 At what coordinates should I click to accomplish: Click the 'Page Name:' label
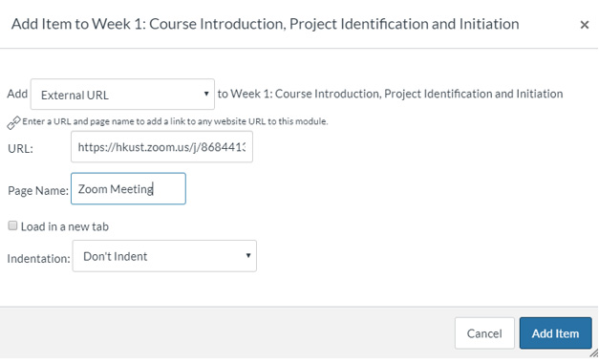38,190
